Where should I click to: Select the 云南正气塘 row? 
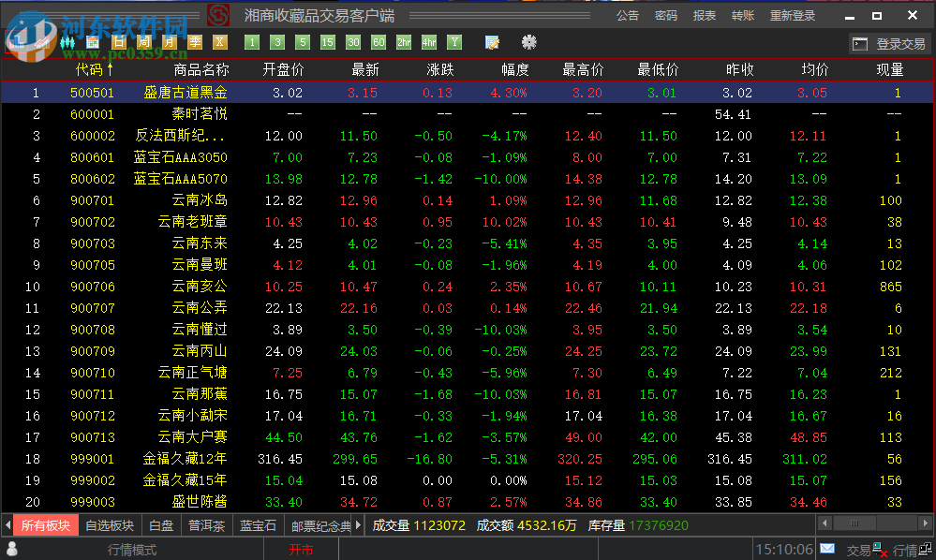coord(468,373)
